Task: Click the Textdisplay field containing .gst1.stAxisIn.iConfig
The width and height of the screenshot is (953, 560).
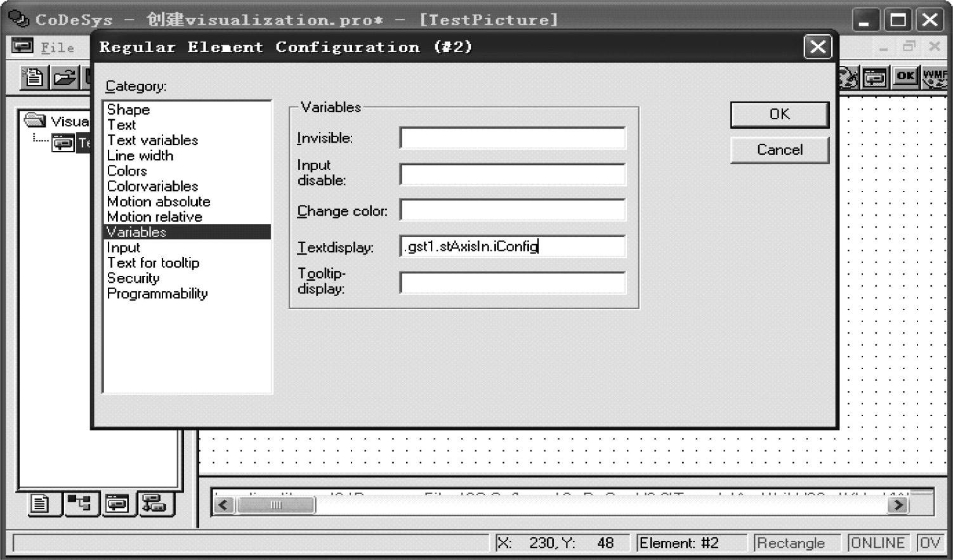Action: (513, 246)
